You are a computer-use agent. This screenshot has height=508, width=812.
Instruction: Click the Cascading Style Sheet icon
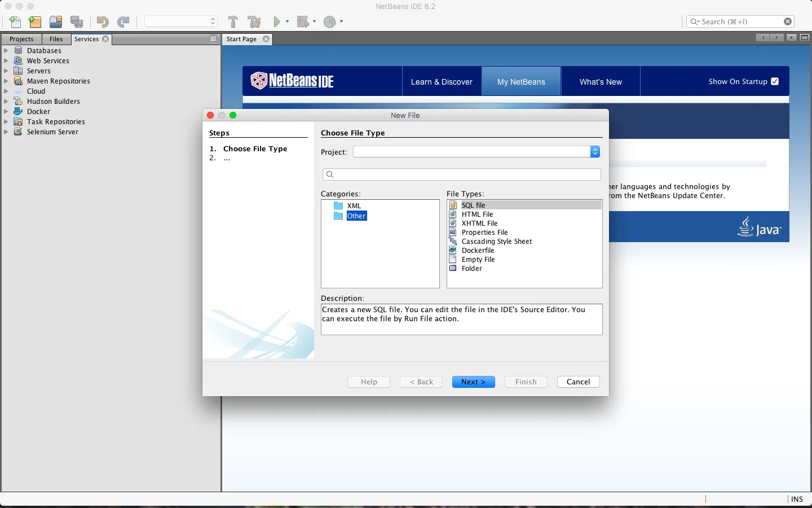453,242
